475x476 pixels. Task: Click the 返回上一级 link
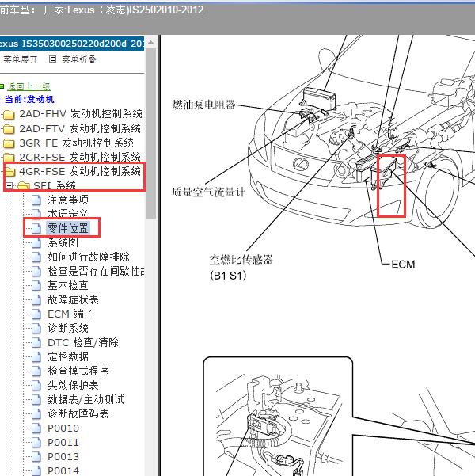28,86
